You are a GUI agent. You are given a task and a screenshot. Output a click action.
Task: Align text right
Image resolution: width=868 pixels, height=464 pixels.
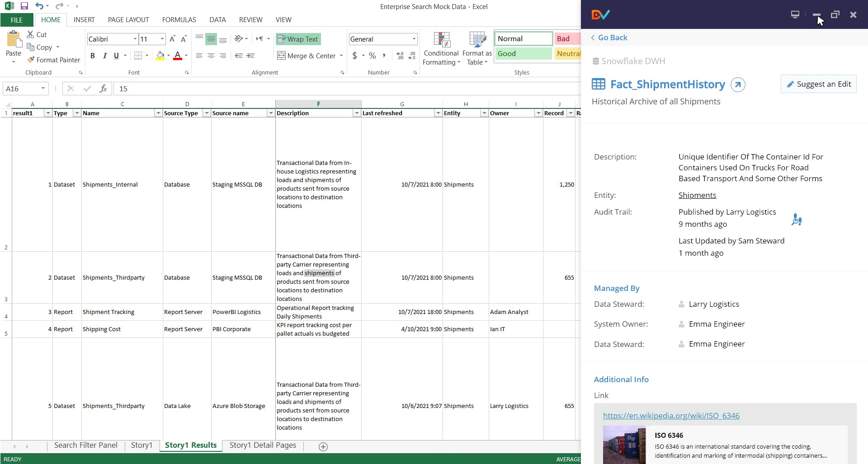point(223,56)
